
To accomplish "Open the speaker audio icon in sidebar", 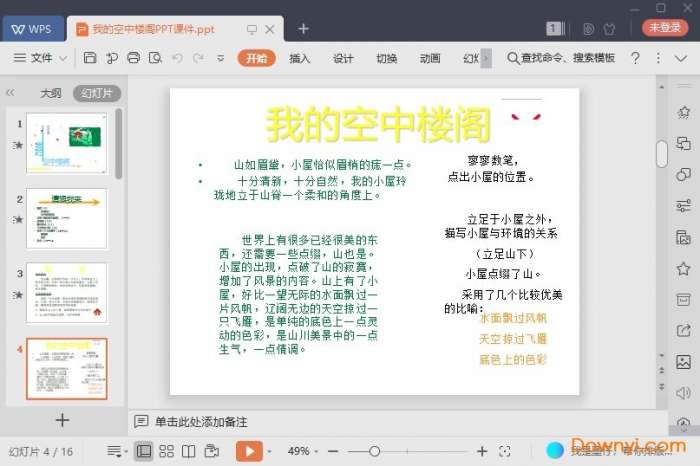I will pyautogui.click(x=683, y=393).
